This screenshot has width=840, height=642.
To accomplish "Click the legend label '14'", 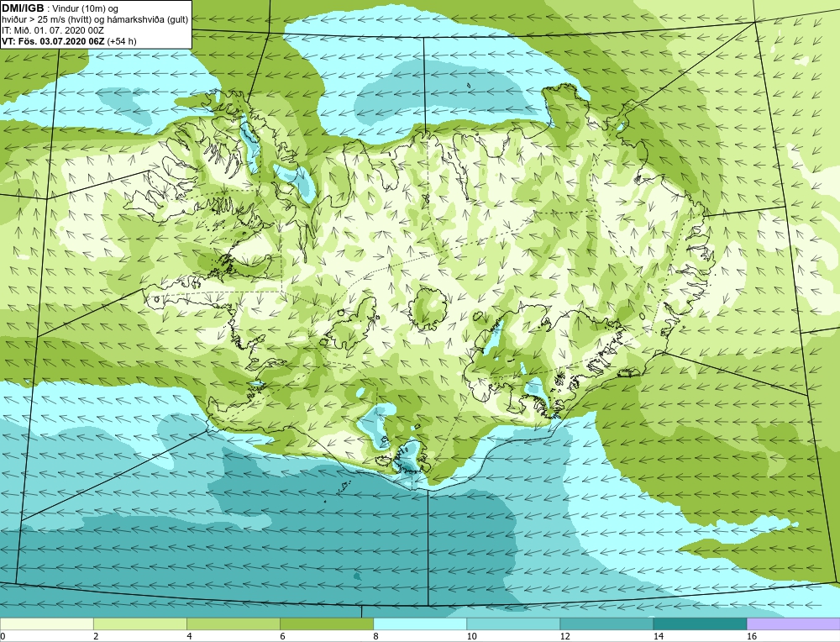I will tap(659, 636).
